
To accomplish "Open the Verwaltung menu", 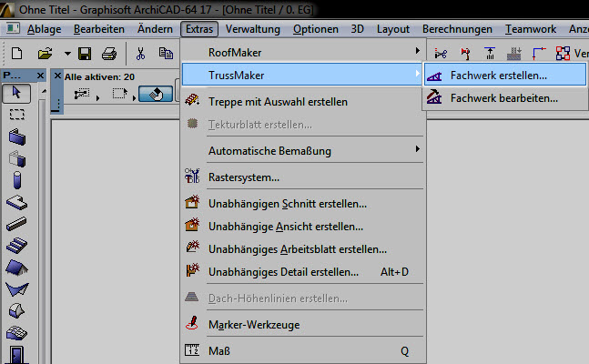I will pos(253,29).
